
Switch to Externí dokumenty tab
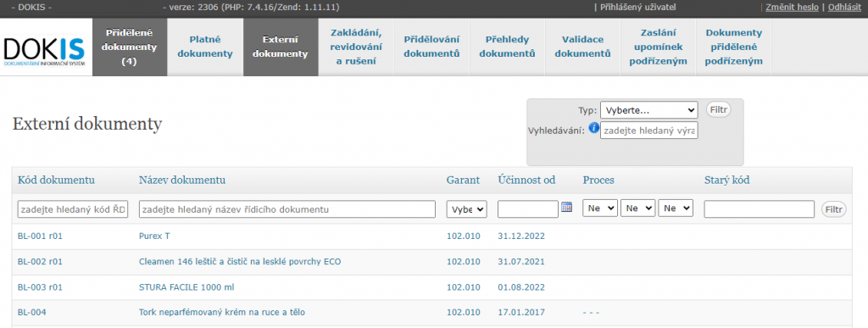[281, 47]
